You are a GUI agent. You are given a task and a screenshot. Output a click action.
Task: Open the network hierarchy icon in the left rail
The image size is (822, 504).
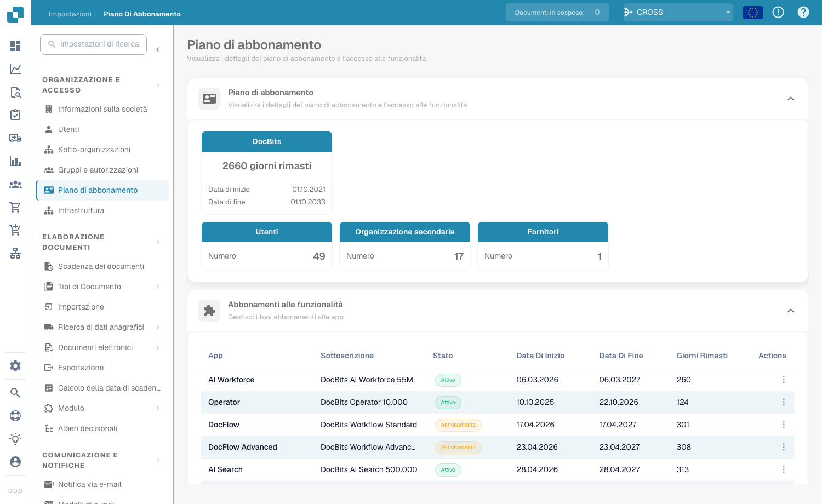[x=15, y=253]
